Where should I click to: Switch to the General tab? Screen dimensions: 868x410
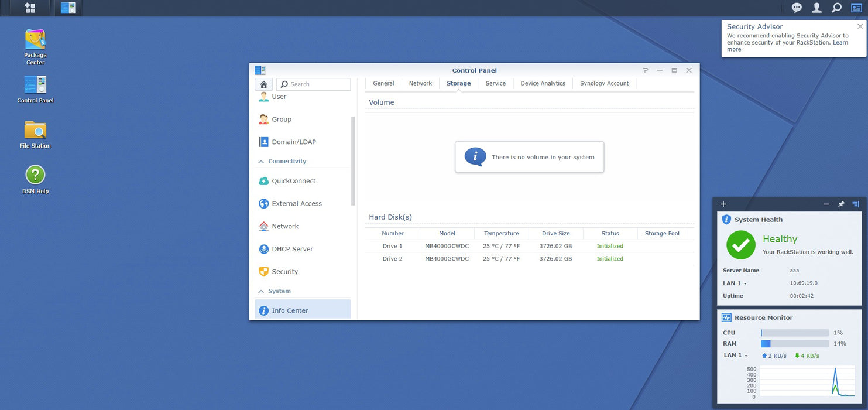pyautogui.click(x=383, y=83)
